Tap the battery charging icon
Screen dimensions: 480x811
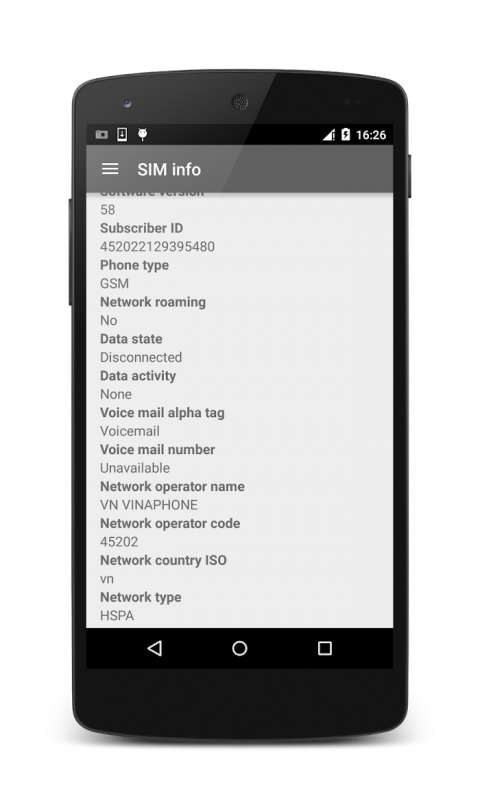pos(346,134)
